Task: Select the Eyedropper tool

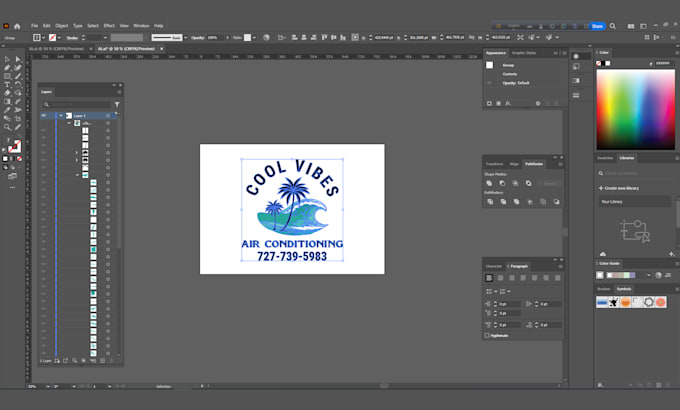Action: click(x=7, y=110)
